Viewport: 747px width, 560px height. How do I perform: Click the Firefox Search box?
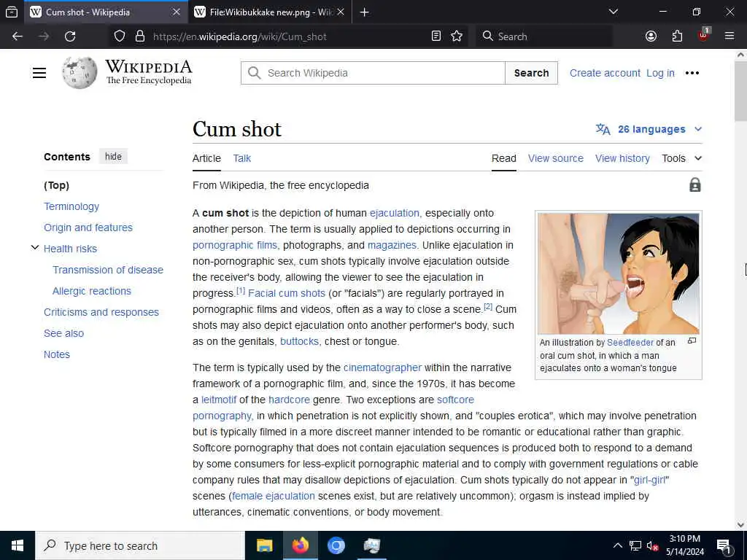click(x=544, y=36)
